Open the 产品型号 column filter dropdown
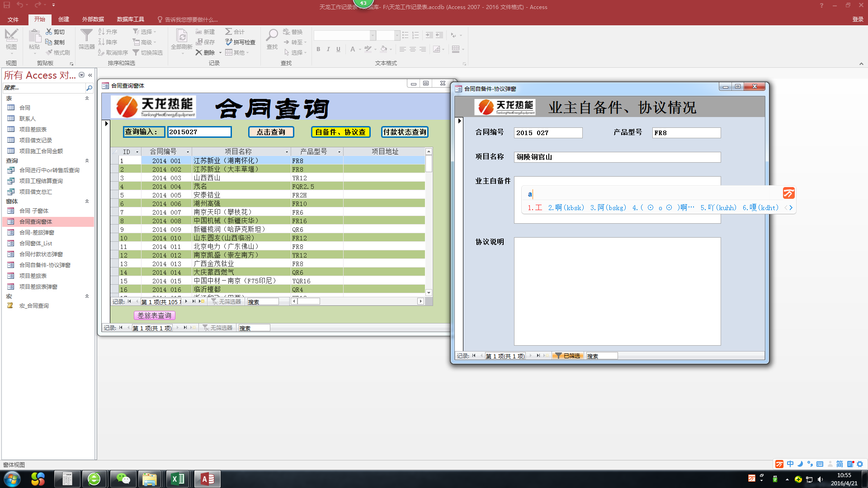This screenshot has width=868, height=488. click(339, 152)
